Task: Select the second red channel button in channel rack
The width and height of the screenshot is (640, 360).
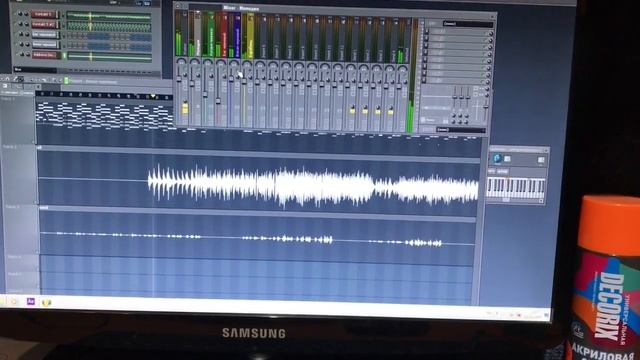Action: [x=44, y=25]
